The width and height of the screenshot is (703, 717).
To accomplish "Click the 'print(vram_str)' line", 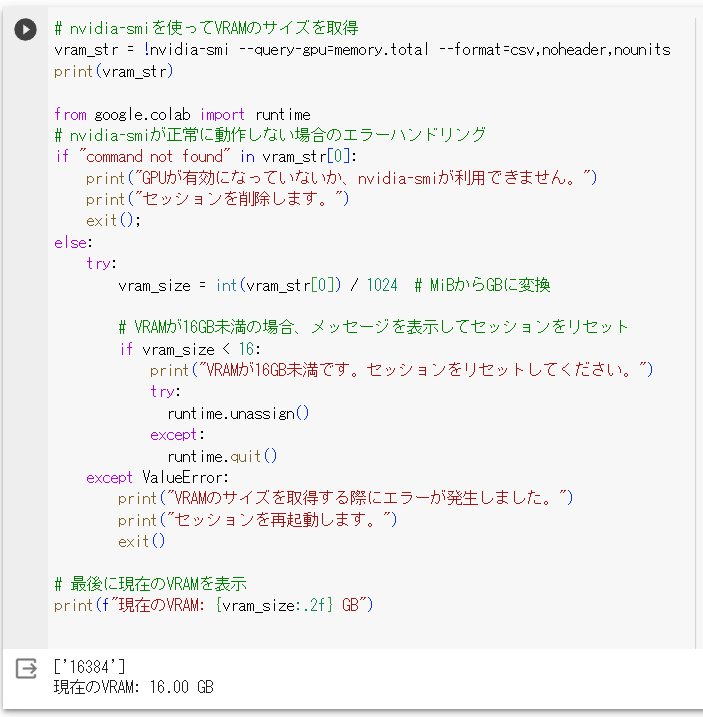I will click(114, 71).
